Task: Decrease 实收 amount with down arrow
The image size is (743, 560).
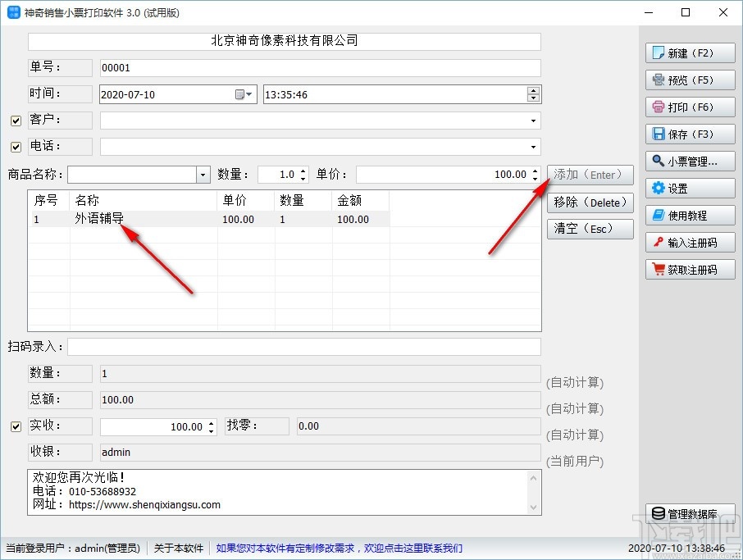Action: coord(212,430)
